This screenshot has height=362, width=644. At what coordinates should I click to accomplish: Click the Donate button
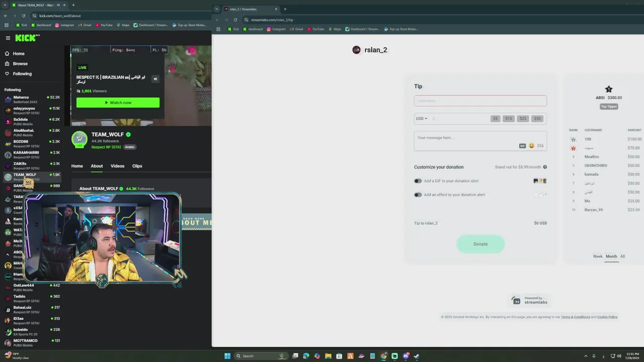tap(480, 244)
